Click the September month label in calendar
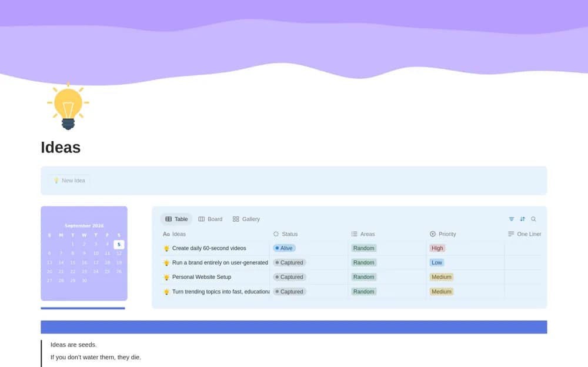Image resolution: width=588 pixels, height=367 pixels. [84, 226]
